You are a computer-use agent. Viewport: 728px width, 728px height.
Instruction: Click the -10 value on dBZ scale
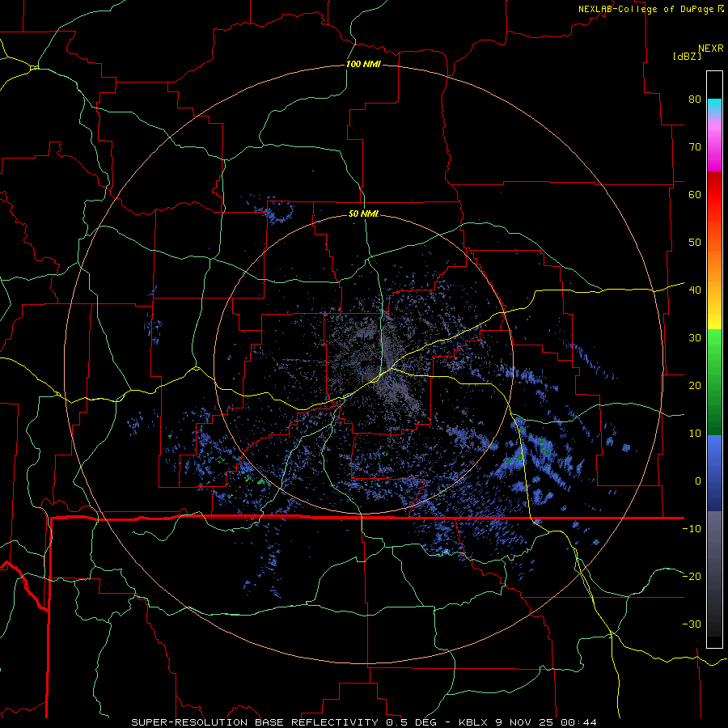(692, 529)
